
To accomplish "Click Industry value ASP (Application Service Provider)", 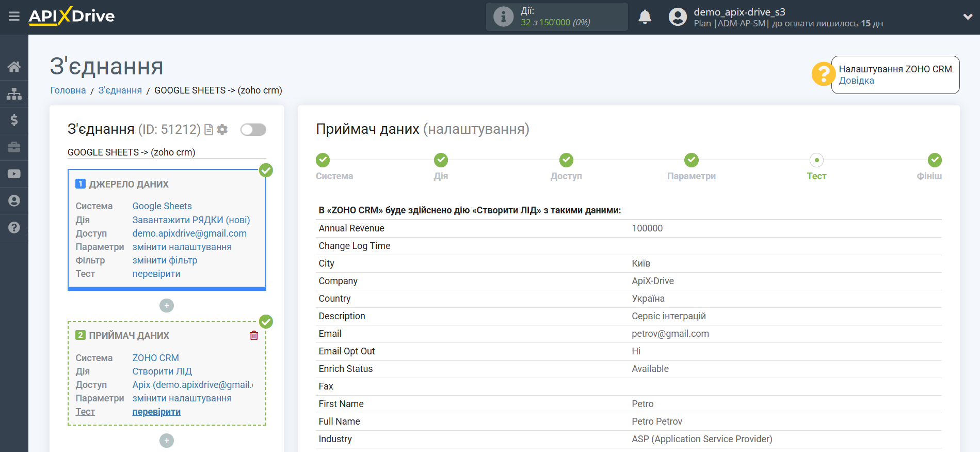I will click(702, 439).
